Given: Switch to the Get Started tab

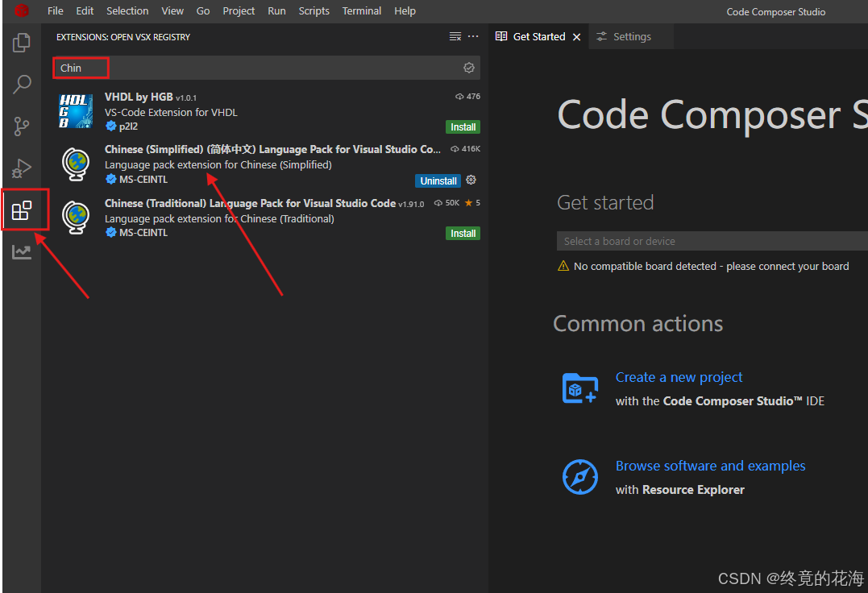Looking at the screenshot, I should (538, 36).
